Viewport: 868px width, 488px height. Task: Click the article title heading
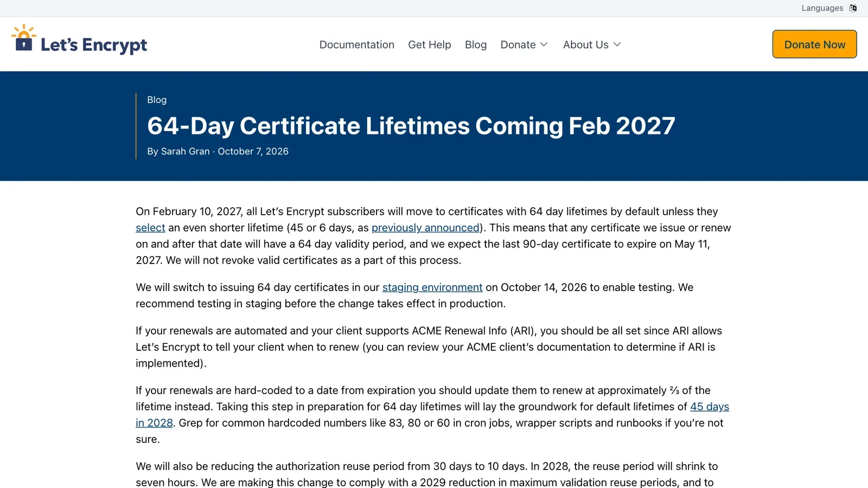point(411,126)
